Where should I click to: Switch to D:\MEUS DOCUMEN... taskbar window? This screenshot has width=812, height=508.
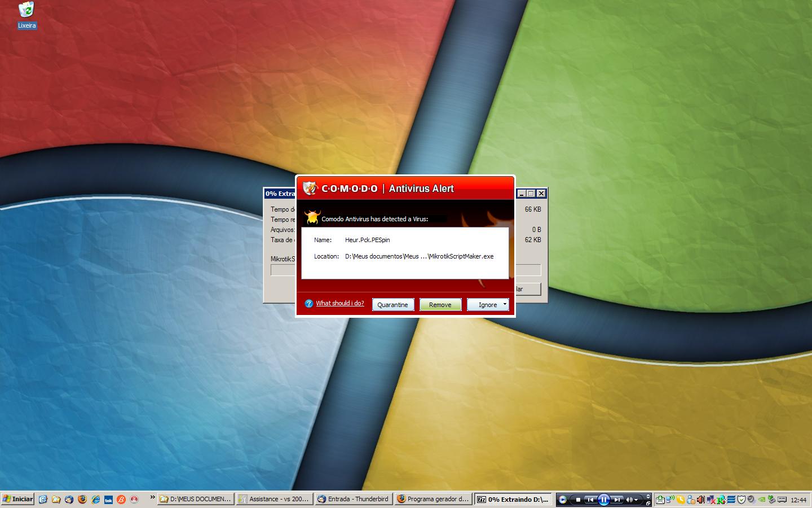[195, 499]
